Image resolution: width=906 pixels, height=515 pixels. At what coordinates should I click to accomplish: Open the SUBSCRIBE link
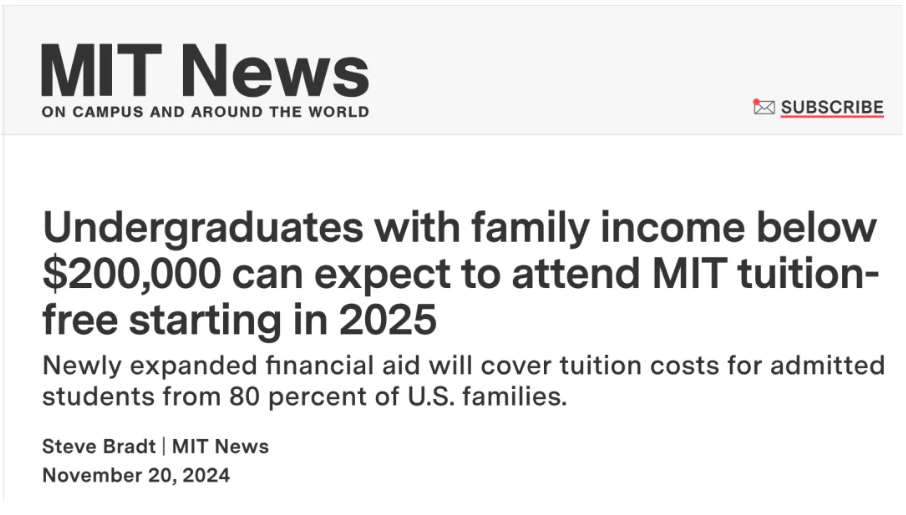pyautogui.click(x=832, y=107)
